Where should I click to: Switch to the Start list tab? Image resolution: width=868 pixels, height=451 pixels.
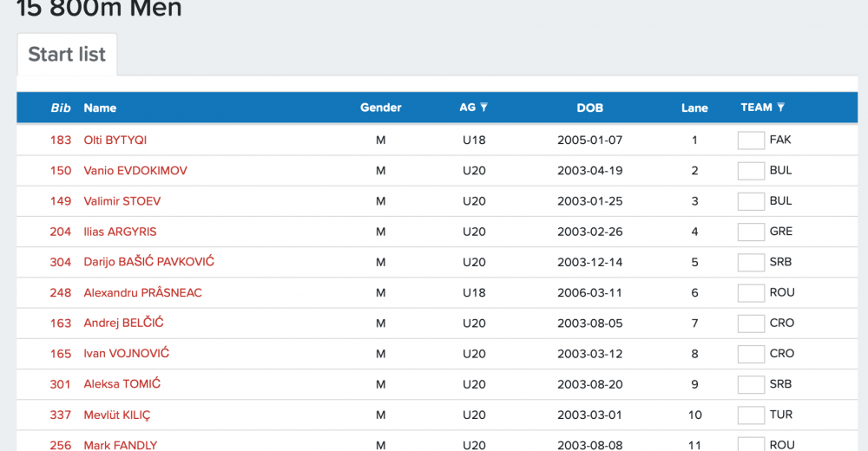tap(67, 55)
